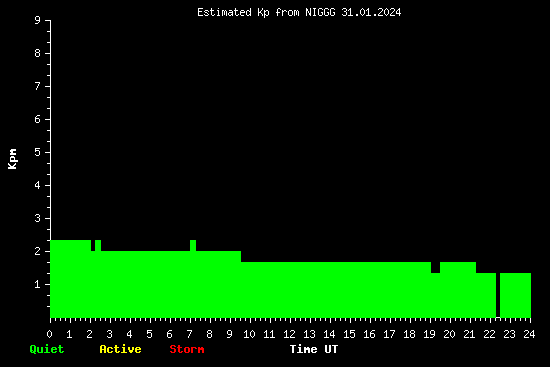Click the hour 24 tick label

pos(529,334)
